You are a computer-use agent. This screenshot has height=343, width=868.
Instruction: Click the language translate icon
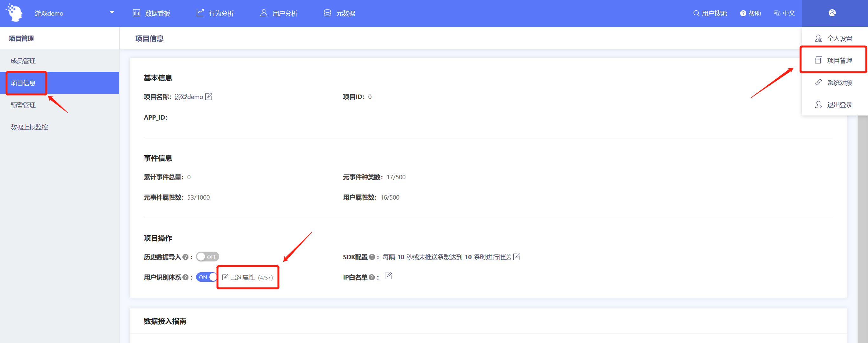pos(777,13)
